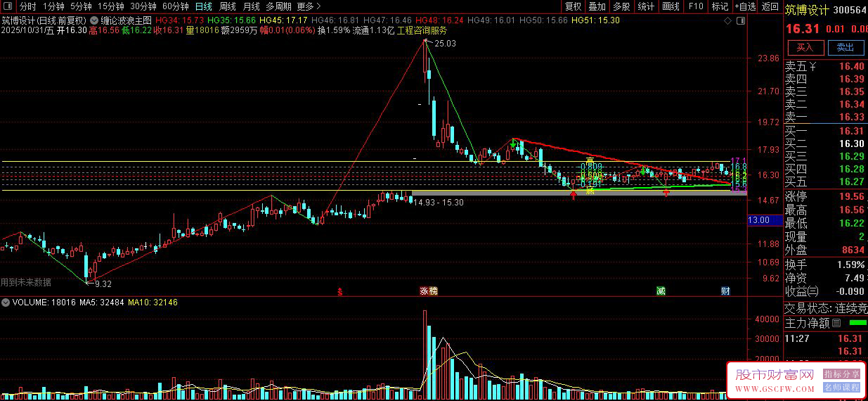Open F10 company information
Screen dimensions: 868x401
[696, 6]
